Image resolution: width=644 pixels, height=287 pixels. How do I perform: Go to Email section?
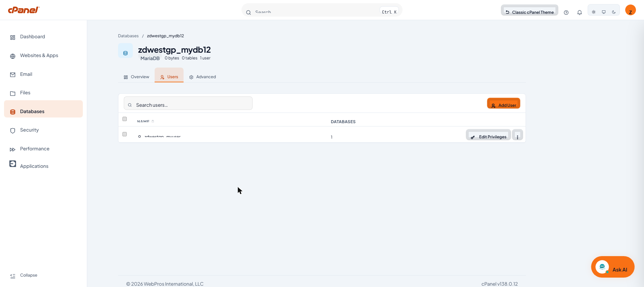[x=43, y=74]
